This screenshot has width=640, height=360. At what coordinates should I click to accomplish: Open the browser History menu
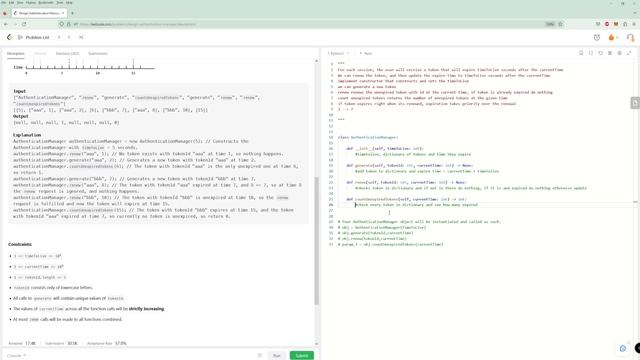[31, 2]
